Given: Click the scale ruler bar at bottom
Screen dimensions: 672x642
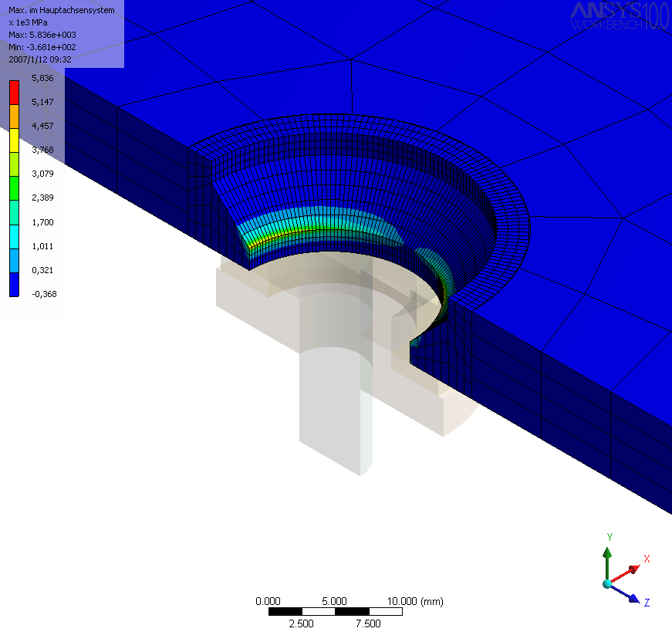Looking at the screenshot, I should tap(336, 612).
